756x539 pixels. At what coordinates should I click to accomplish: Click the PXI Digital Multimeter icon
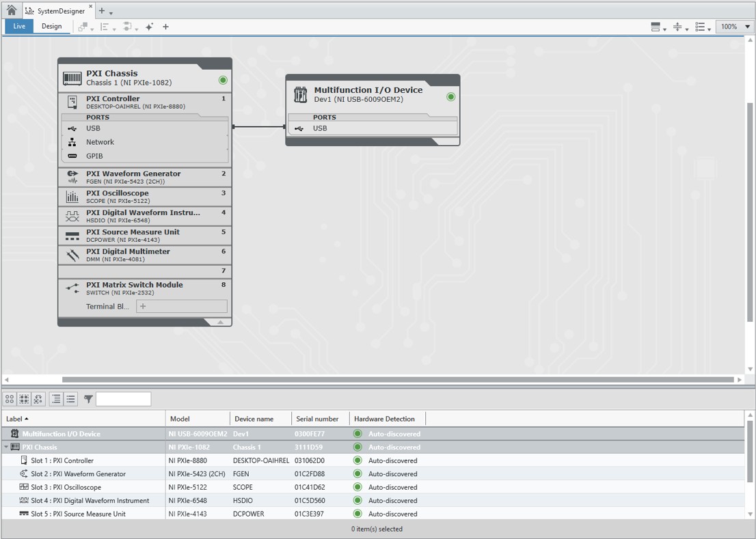[72, 255]
